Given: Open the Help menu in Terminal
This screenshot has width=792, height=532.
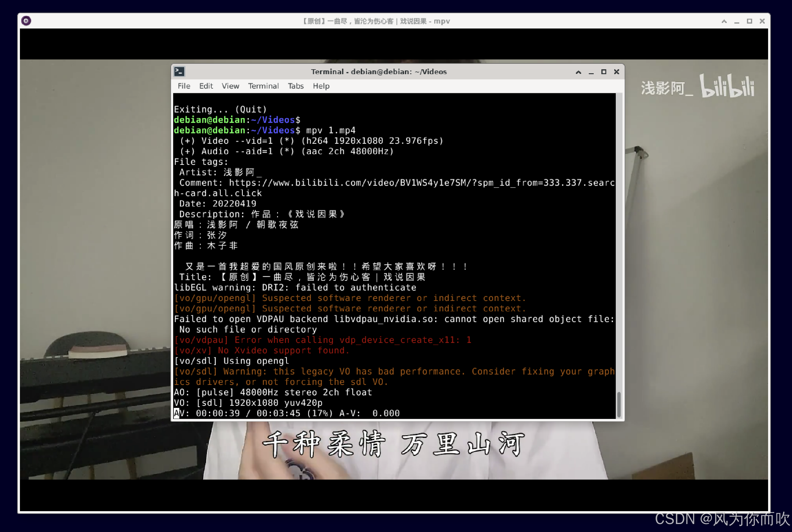Looking at the screenshot, I should coord(320,86).
